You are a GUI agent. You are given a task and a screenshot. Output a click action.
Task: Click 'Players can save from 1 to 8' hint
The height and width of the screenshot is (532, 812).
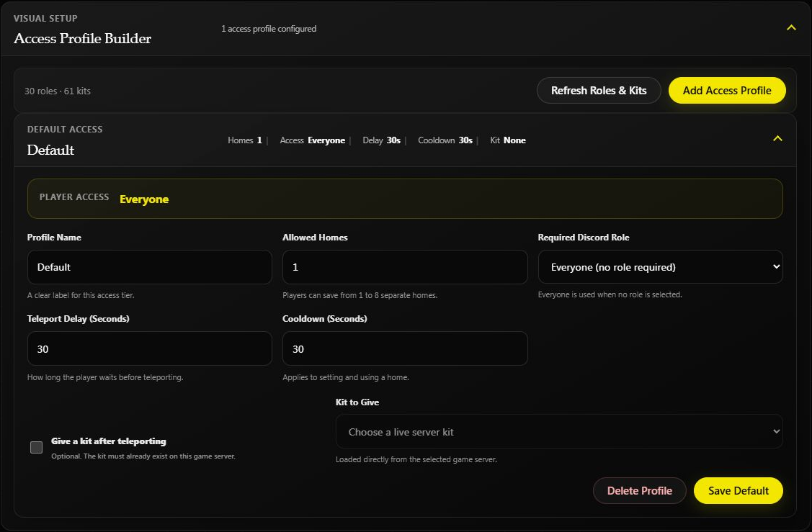tap(360, 295)
